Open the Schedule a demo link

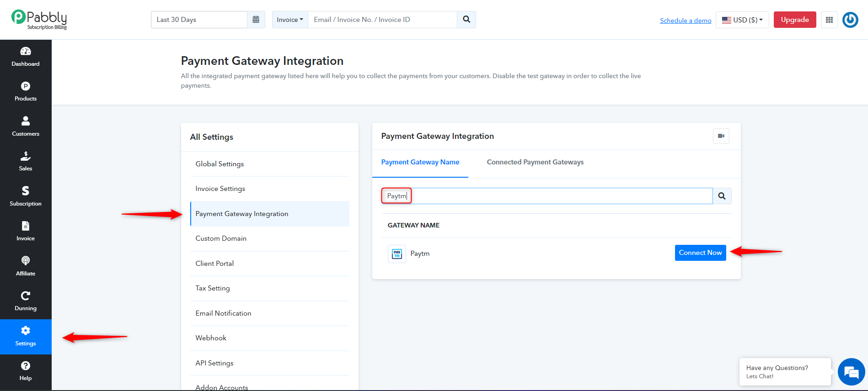(686, 21)
